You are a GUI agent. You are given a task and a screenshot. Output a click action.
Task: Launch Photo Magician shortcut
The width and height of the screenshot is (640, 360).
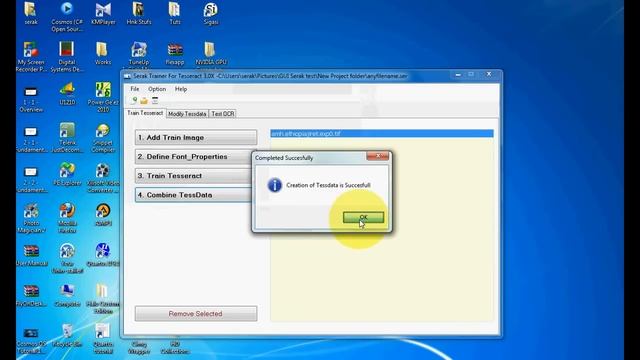31,218
